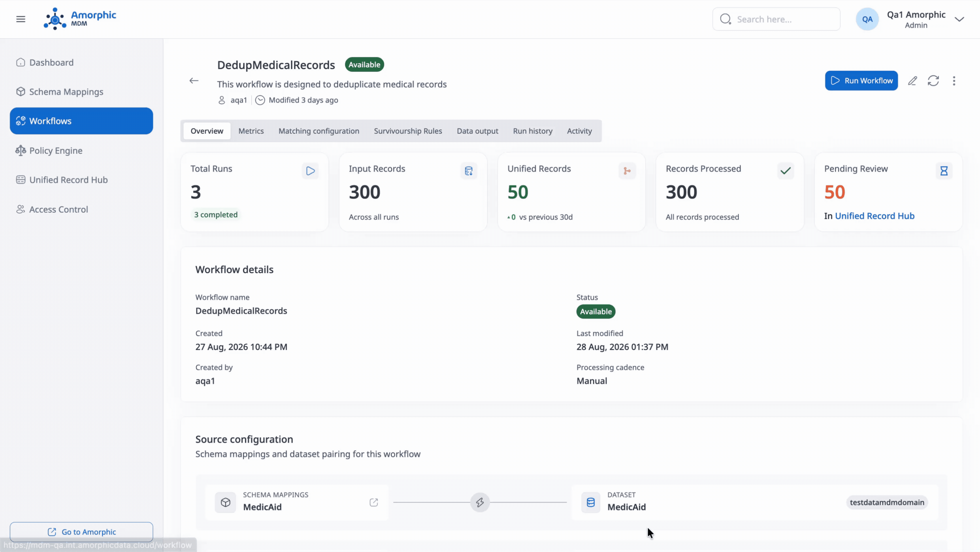Open Access Control in the sidebar
The width and height of the screenshot is (980, 552).
[81, 209]
